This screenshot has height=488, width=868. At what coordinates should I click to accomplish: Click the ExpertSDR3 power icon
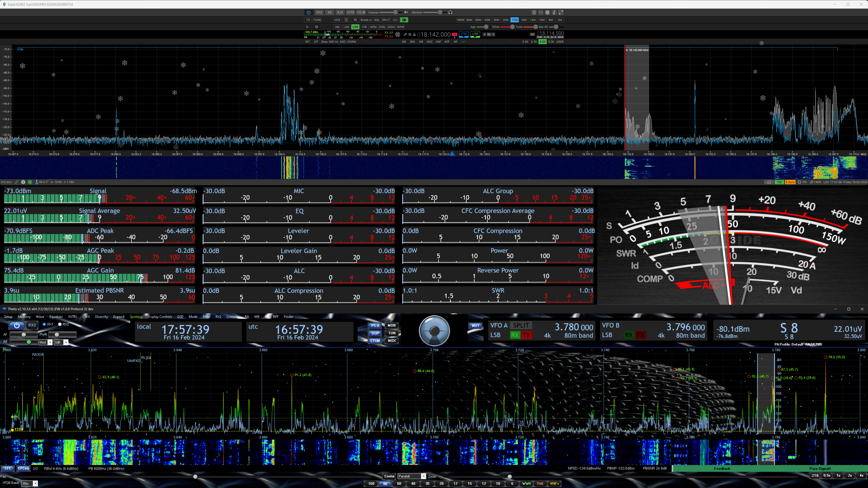(309, 12)
